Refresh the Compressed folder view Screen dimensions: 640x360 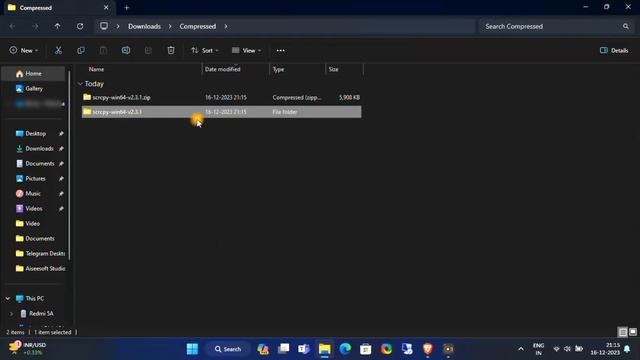coord(80,26)
